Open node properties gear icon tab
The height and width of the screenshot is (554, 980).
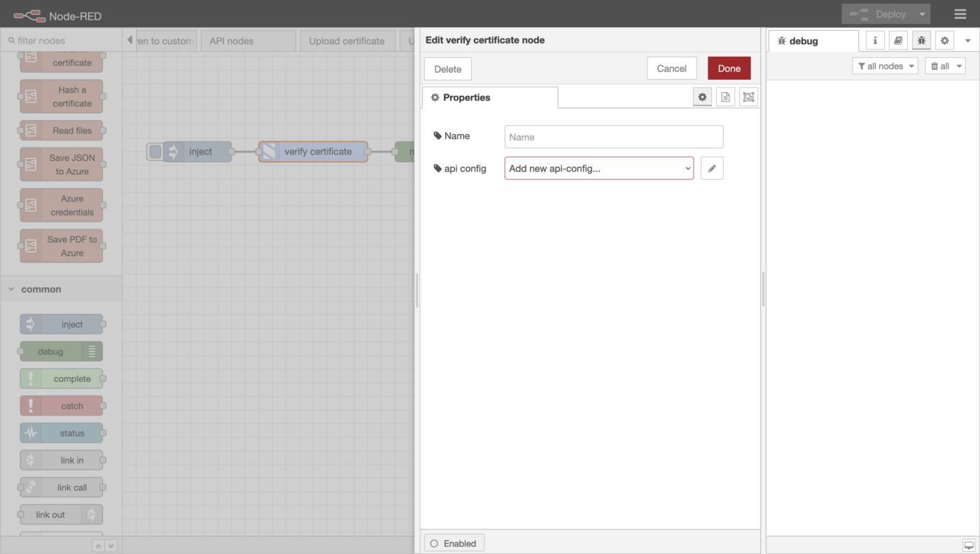pyautogui.click(x=702, y=97)
